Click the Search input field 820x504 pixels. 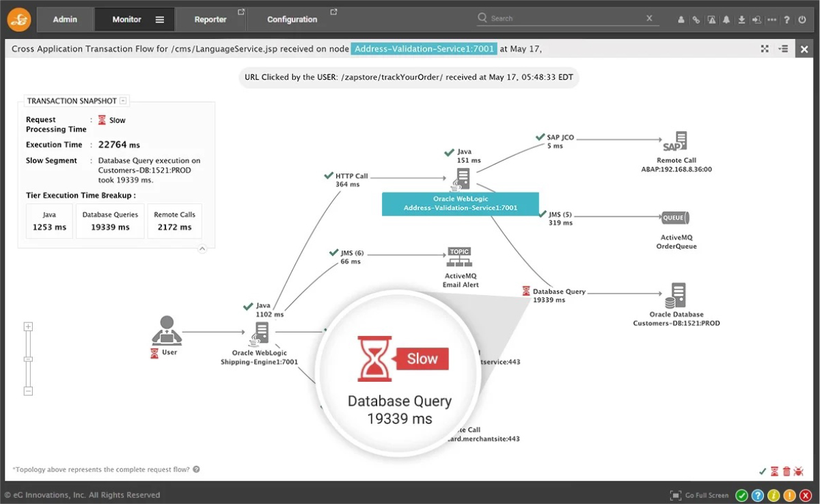pos(567,18)
